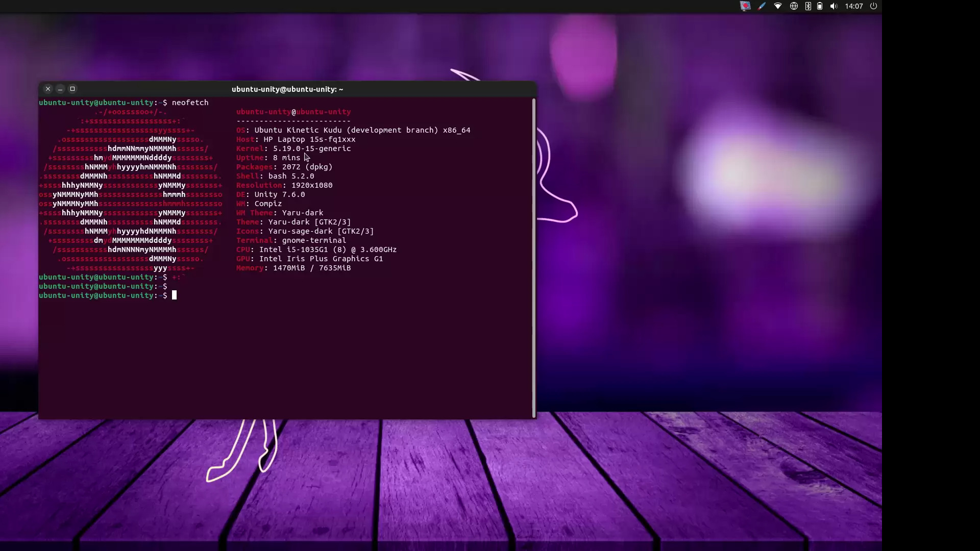This screenshot has height=551, width=980.
Task: Open the screen recorder tray icon
Action: (745, 6)
